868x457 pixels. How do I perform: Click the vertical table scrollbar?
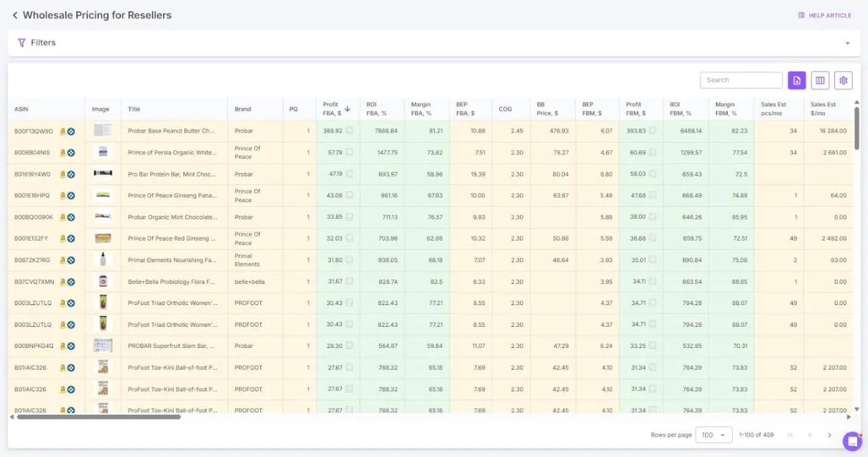[x=857, y=128]
